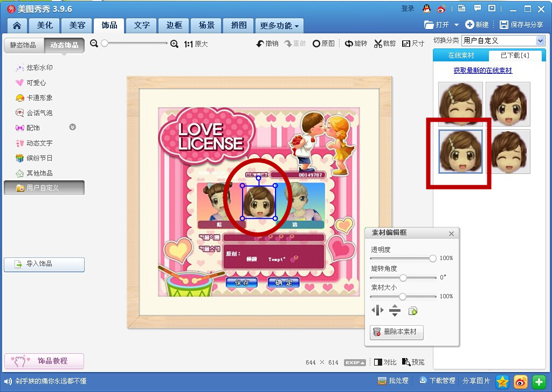This screenshot has height=392, width=552.
Task: Adjust the 旋转角度 slider
Action: 403,277
